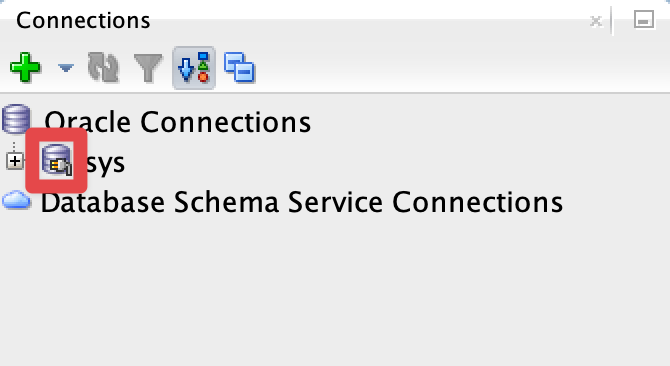Image resolution: width=670 pixels, height=366 pixels.
Task: Click the Oracle Connections database cylinder icon
Action: 16,119
